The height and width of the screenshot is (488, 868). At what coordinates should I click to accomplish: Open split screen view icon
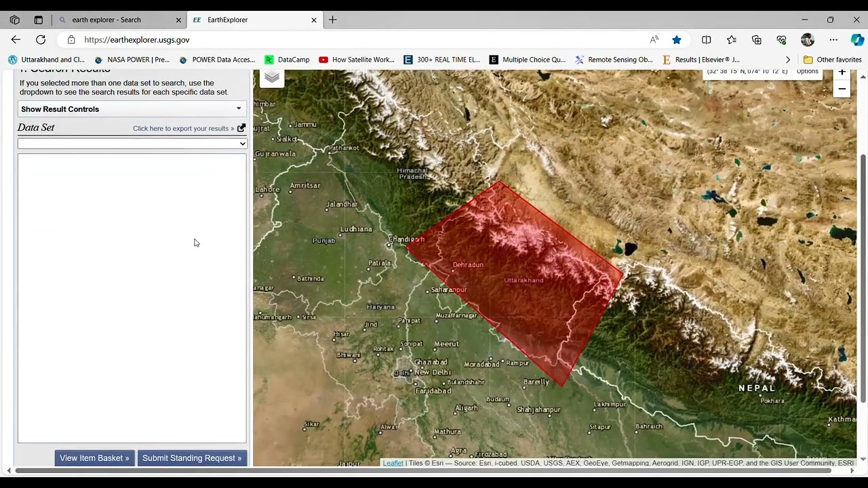click(707, 40)
